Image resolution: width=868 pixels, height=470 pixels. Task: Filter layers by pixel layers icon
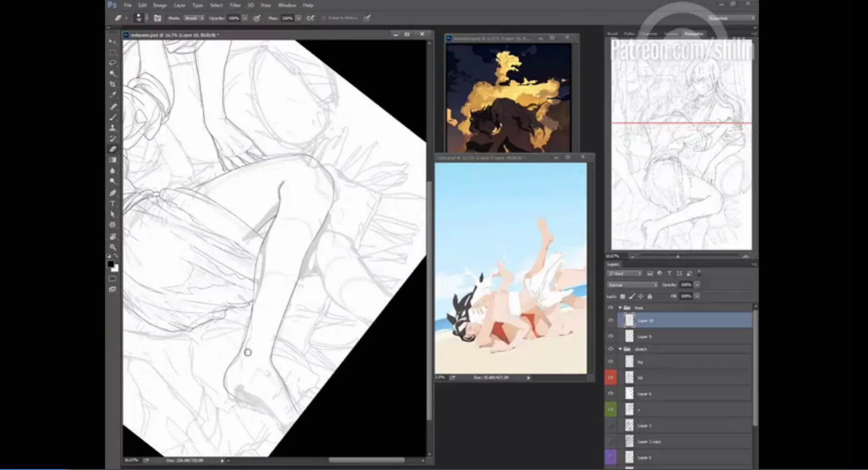click(650, 273)
